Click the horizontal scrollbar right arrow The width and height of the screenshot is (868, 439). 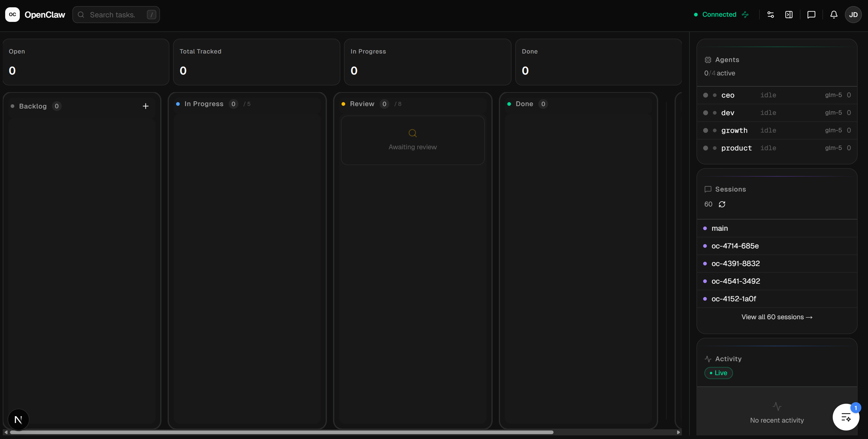(x=678, y=432)
